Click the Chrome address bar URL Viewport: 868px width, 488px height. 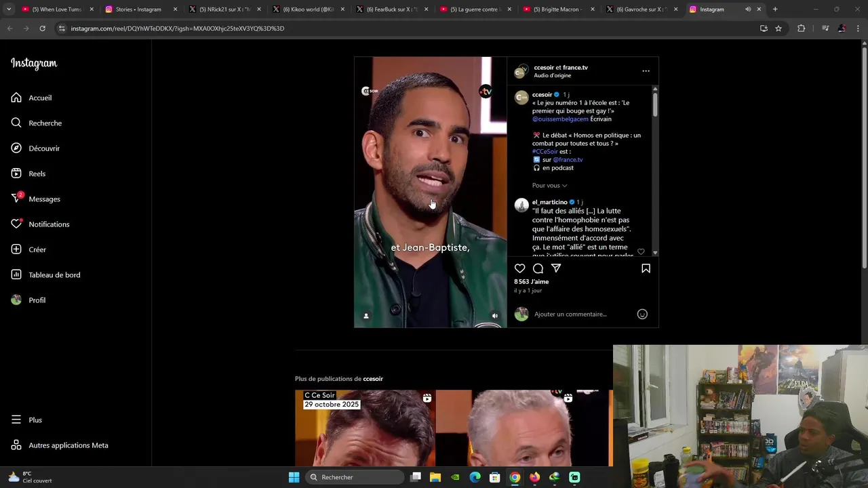click(x=178, y=28)
